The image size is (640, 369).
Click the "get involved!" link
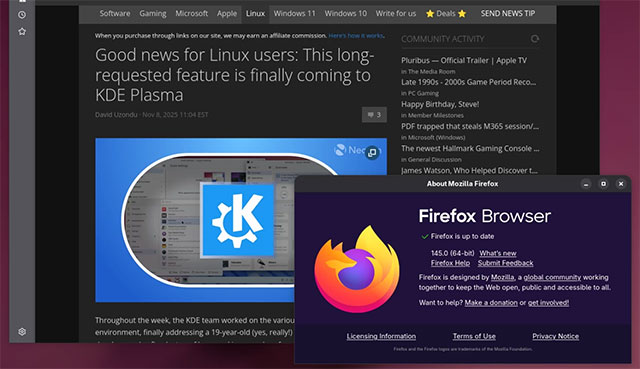point(548,303)
